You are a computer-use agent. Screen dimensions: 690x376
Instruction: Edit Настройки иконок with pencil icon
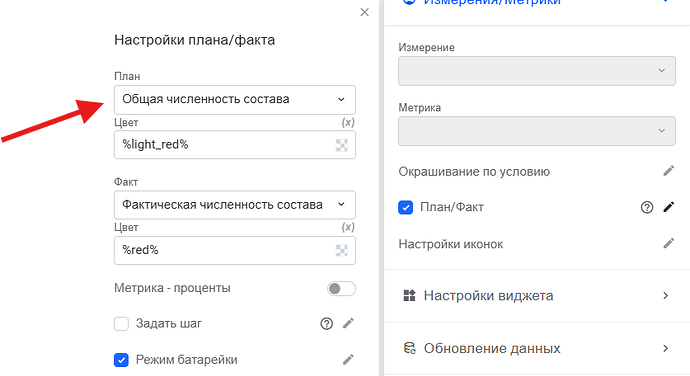668,243
